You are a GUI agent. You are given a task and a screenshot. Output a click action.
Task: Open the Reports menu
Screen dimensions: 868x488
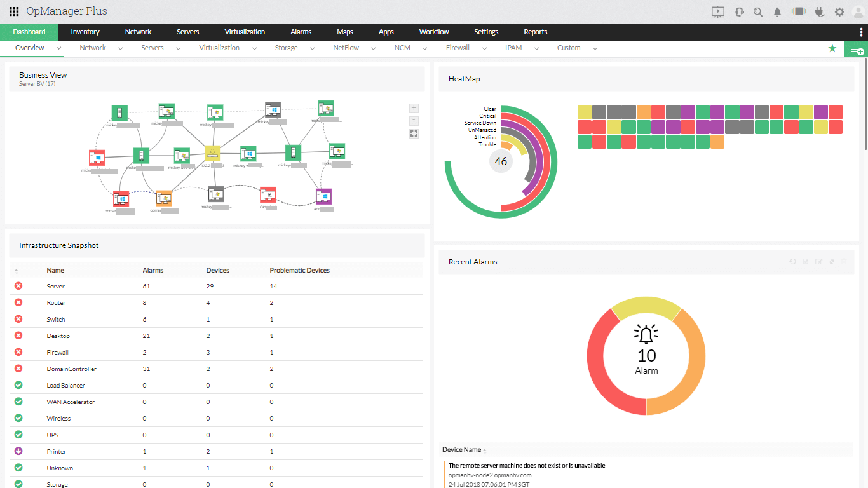pyautogui.click(x=535, y=32)
